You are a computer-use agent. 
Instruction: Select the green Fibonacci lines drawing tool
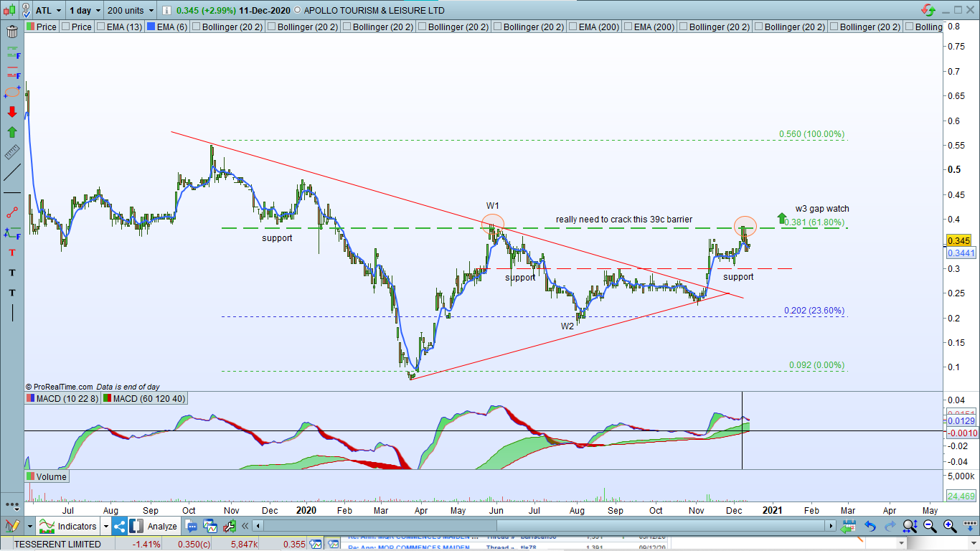[12, 53]
